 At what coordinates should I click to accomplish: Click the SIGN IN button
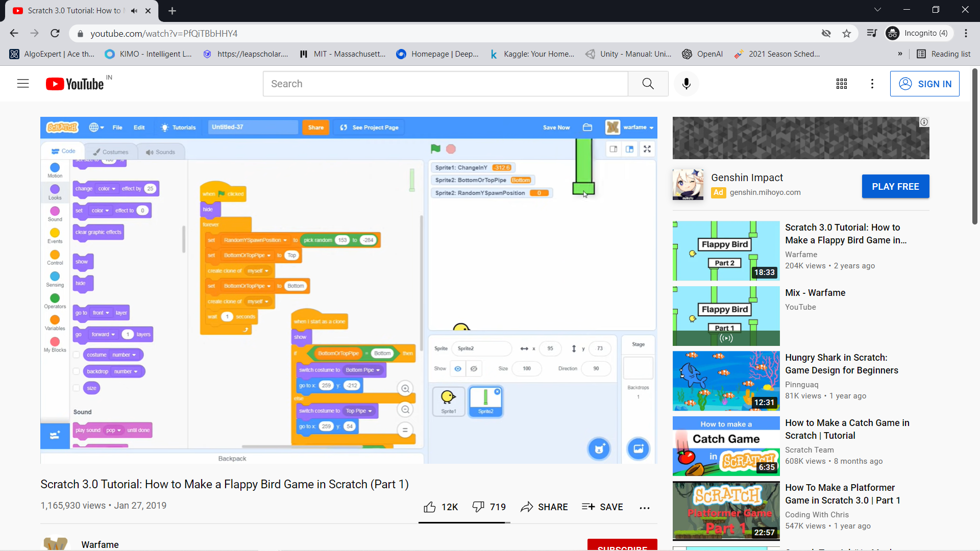pyautogui.click(x=924, y=84)
